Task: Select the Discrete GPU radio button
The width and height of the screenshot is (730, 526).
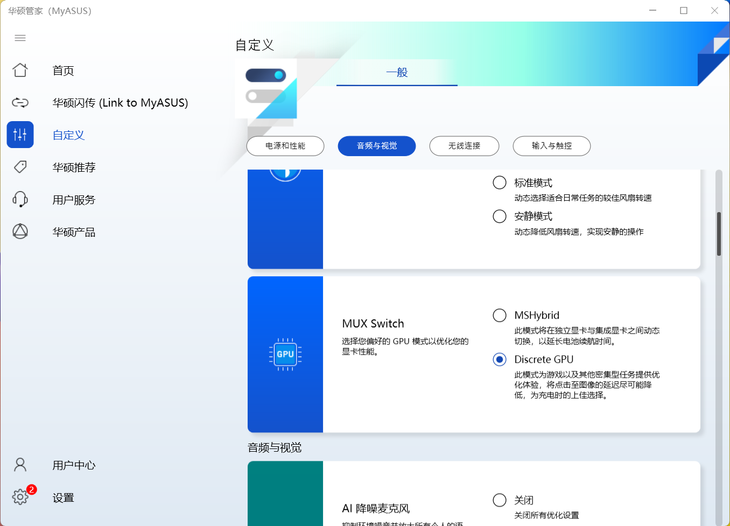Action: click(x=500, y=359)
